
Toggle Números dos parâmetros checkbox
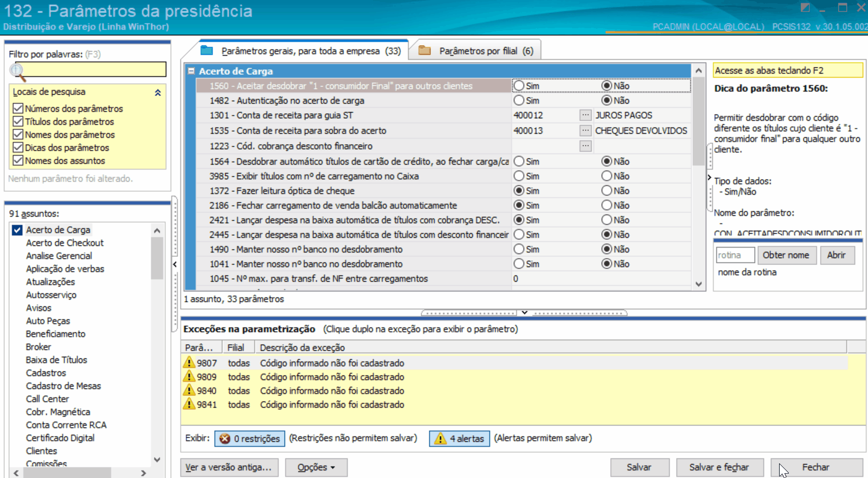pyautogui.click(x=18, y=108)
